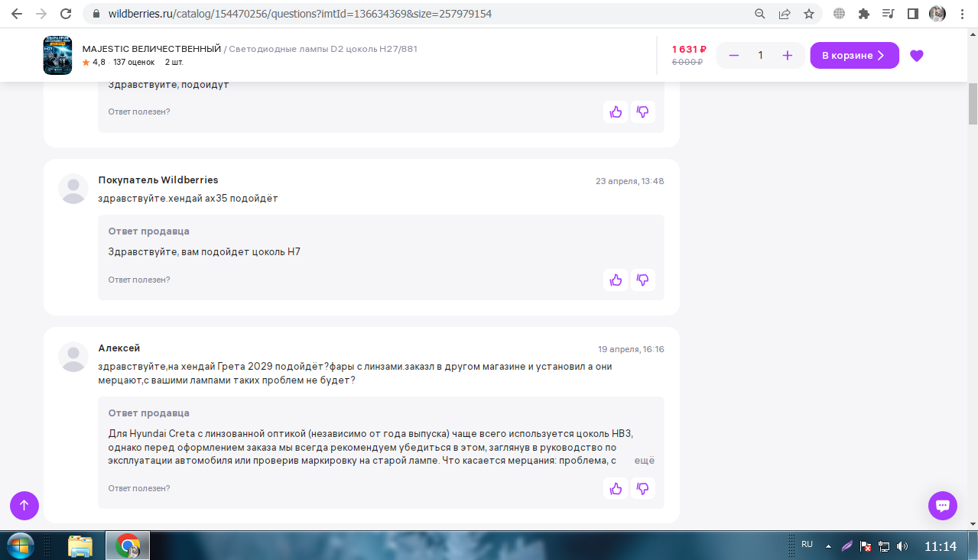Open the purple chat support button
Screen dimensions: 978x560
click(x=943, y=506)
